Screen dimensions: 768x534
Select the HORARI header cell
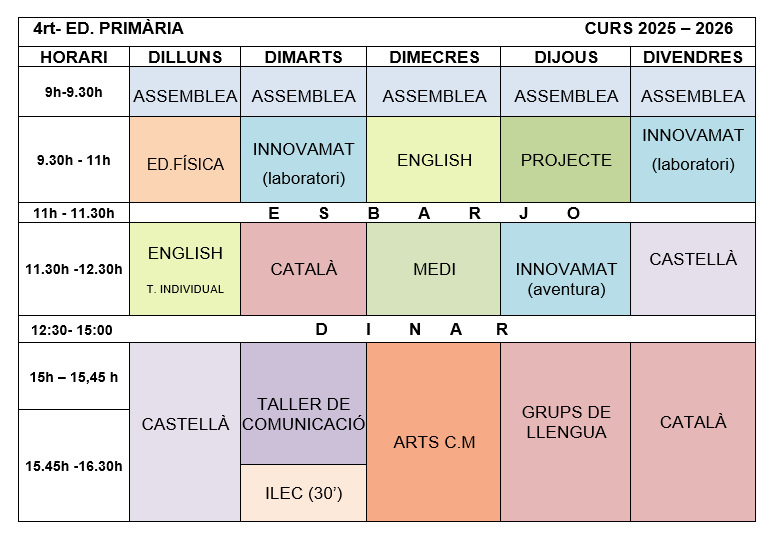coord(74,57)
